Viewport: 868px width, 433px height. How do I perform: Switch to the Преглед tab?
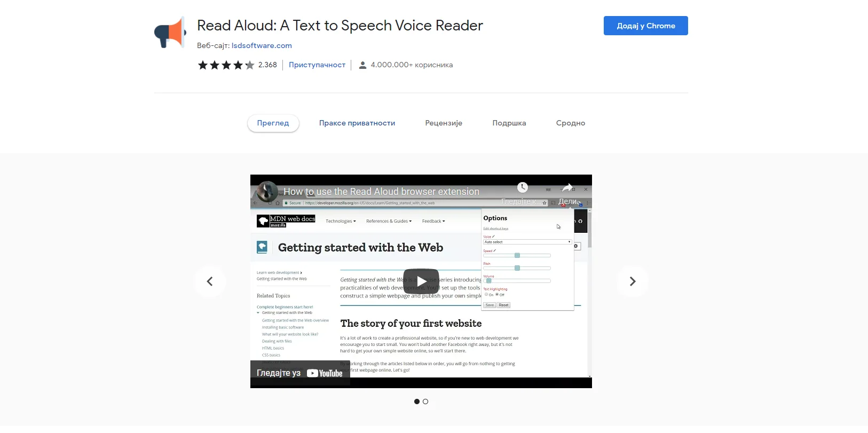pos(273,123)
